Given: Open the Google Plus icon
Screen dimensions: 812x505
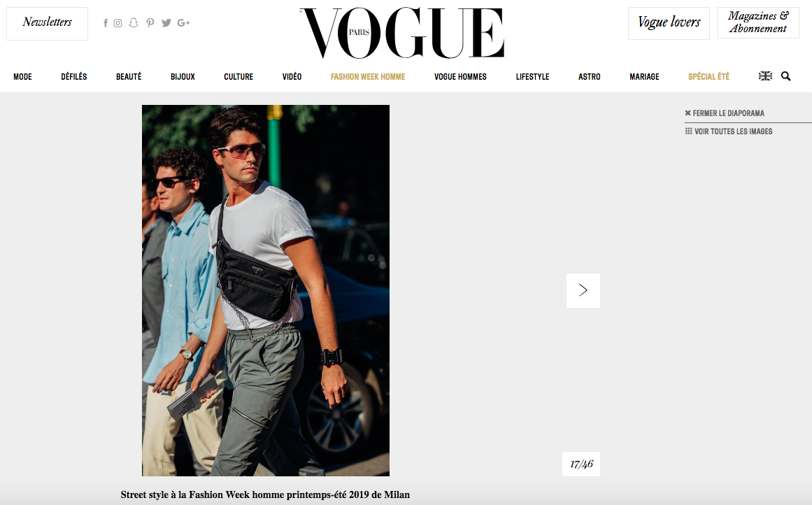Looking at the screenshot, I should (183, 23).
